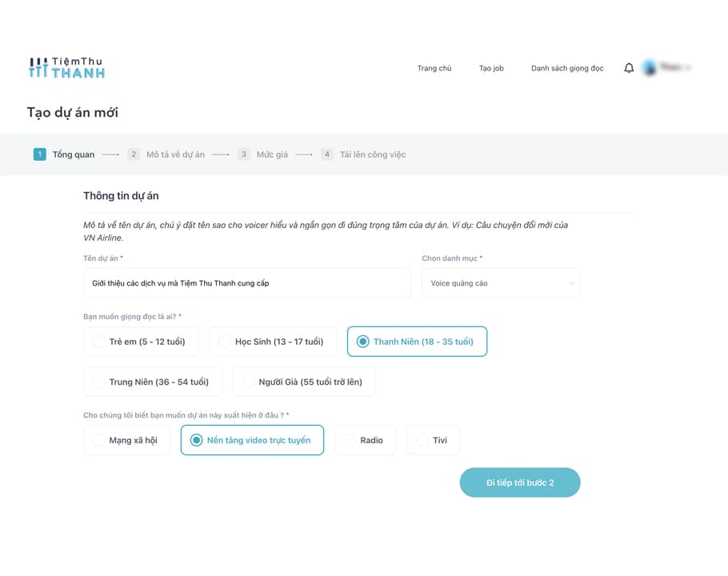Click the step 3 number badge
This screenshot has height=576, width=728.
click(x=244, y=154)
